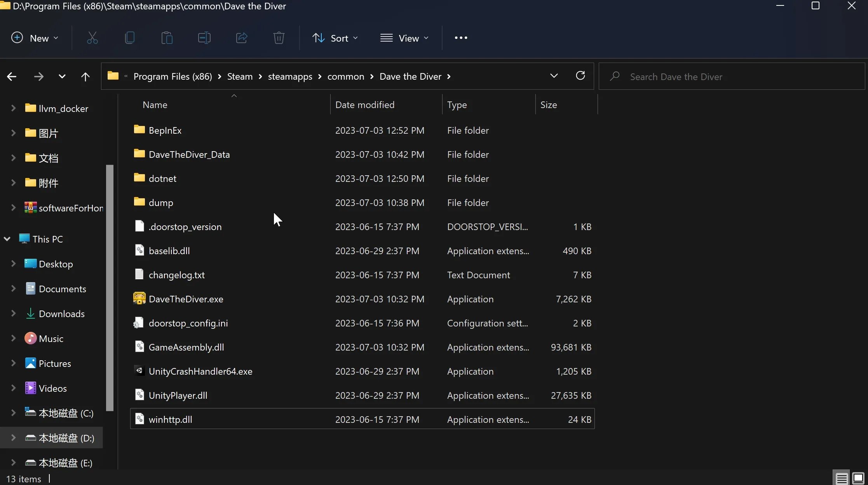Click the GameAssembly.dll file icon
This screenshot has width=868, height=485.
tap(139, 346)
